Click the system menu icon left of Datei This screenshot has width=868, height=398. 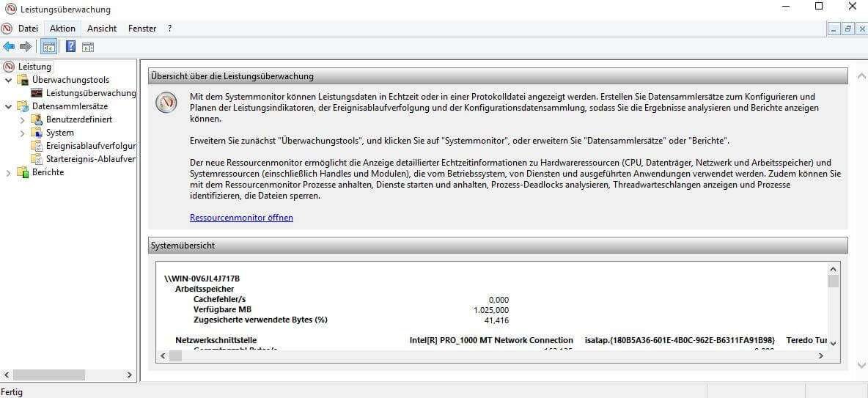tap(7, 29)
